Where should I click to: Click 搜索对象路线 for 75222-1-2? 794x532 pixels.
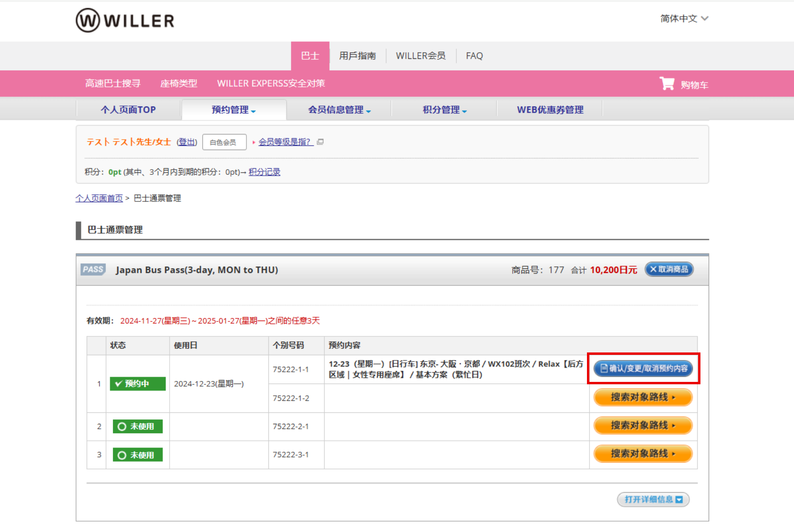coord(643,397)
